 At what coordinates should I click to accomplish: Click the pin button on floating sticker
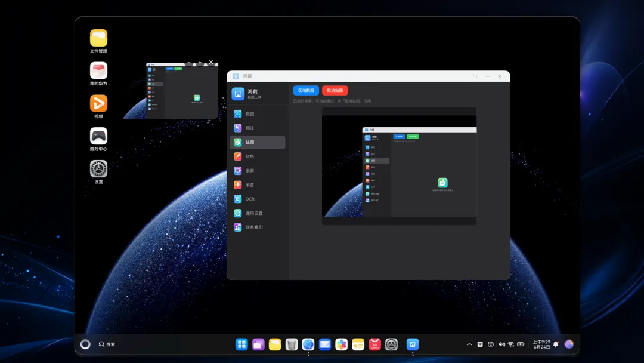coord(200,63)
